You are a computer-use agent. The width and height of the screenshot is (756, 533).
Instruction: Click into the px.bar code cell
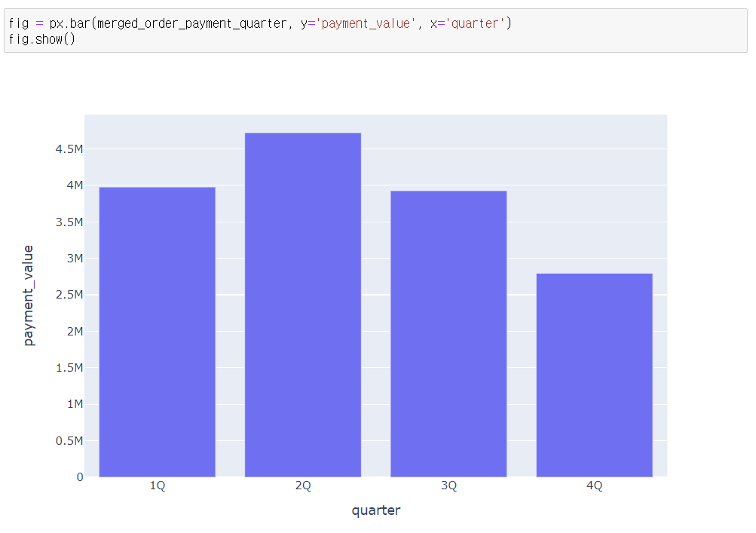tap(375, 31)
